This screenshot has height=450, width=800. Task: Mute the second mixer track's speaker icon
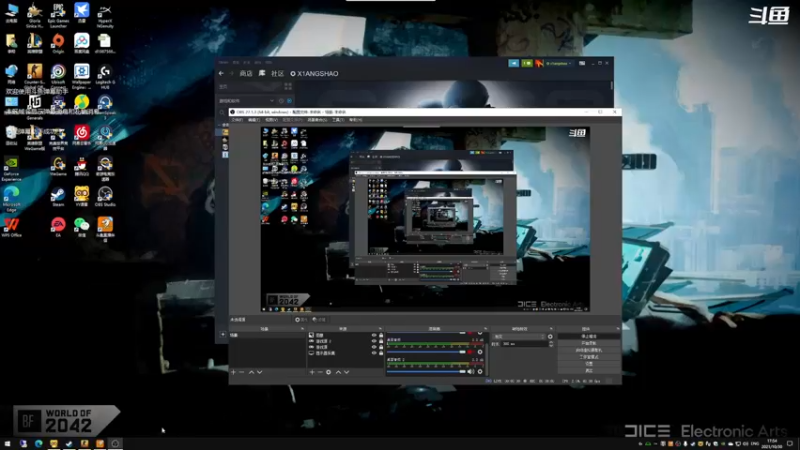[471, 371]
